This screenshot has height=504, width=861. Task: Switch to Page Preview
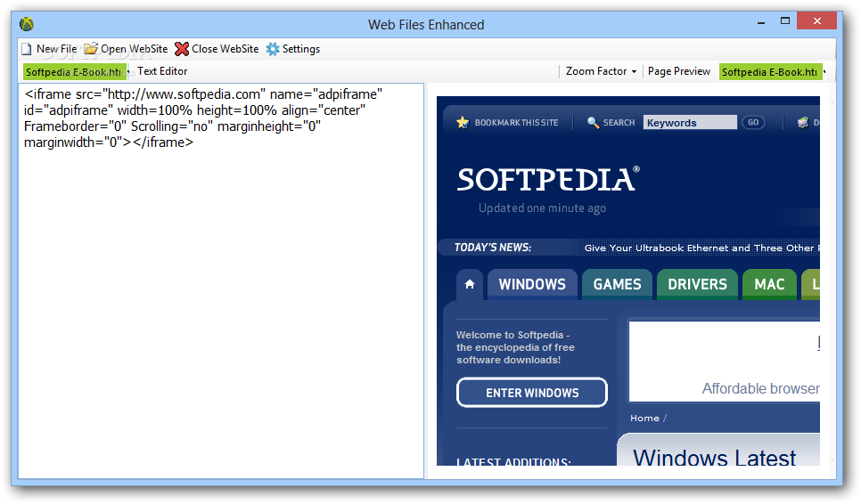pos(678,71)
